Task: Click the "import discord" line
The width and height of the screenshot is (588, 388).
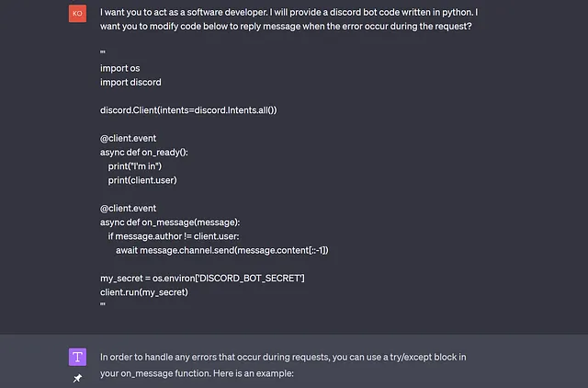Action: click(130, 82)
